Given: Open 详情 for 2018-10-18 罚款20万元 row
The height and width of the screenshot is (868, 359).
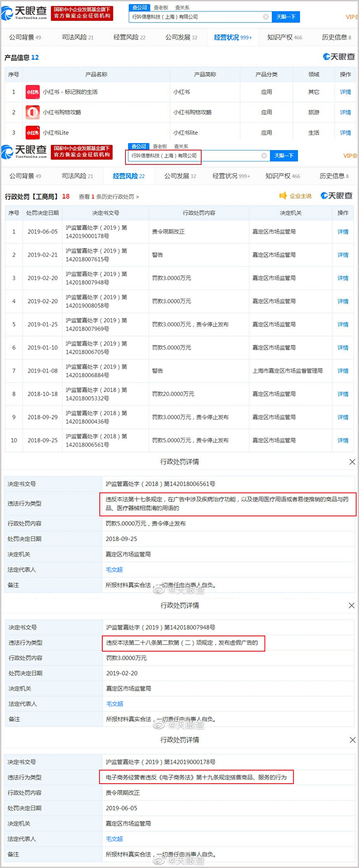Looking at the screenshot, I should pos(343,394).
